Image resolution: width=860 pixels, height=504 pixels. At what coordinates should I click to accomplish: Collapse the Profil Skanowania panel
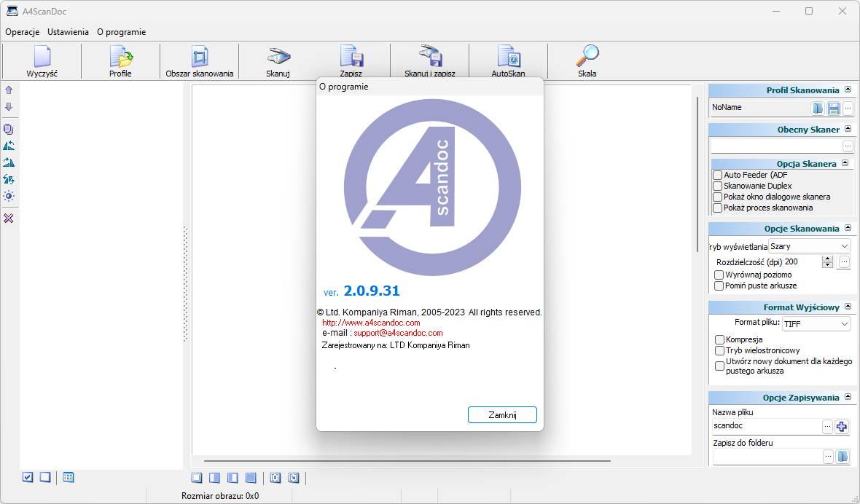coord(848,90)
